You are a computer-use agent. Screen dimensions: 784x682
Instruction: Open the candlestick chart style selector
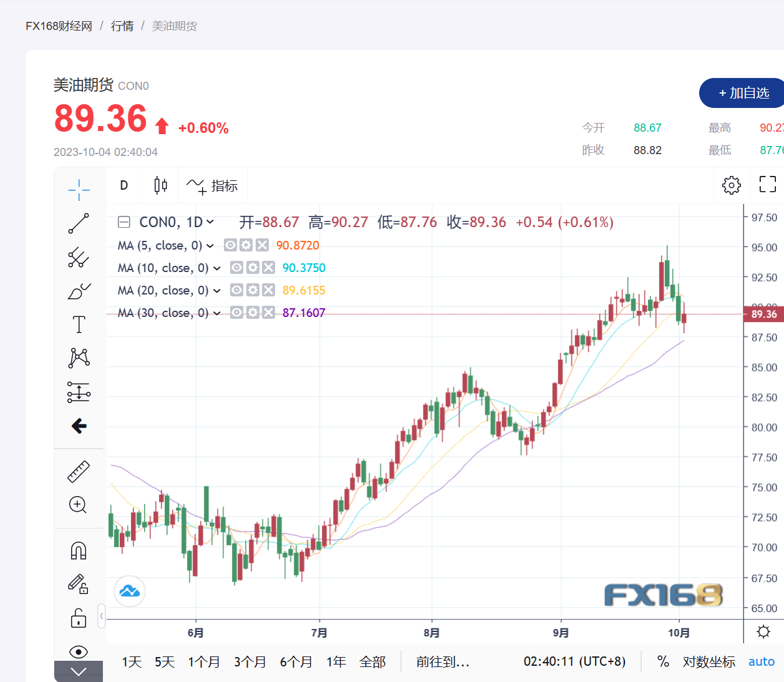coord(160,185)
